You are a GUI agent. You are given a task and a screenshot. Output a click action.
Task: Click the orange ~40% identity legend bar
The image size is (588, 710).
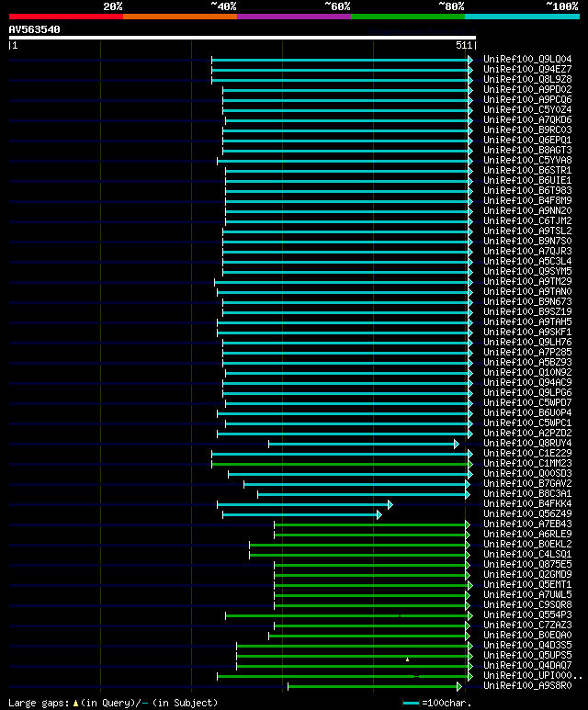point(180,17)
